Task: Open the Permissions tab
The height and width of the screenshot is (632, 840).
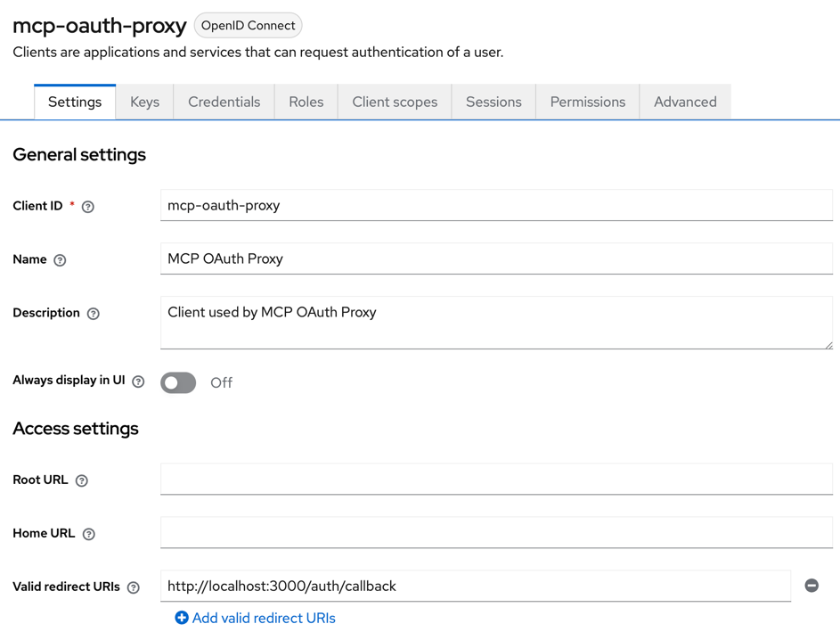Action: tap(587, 102)
